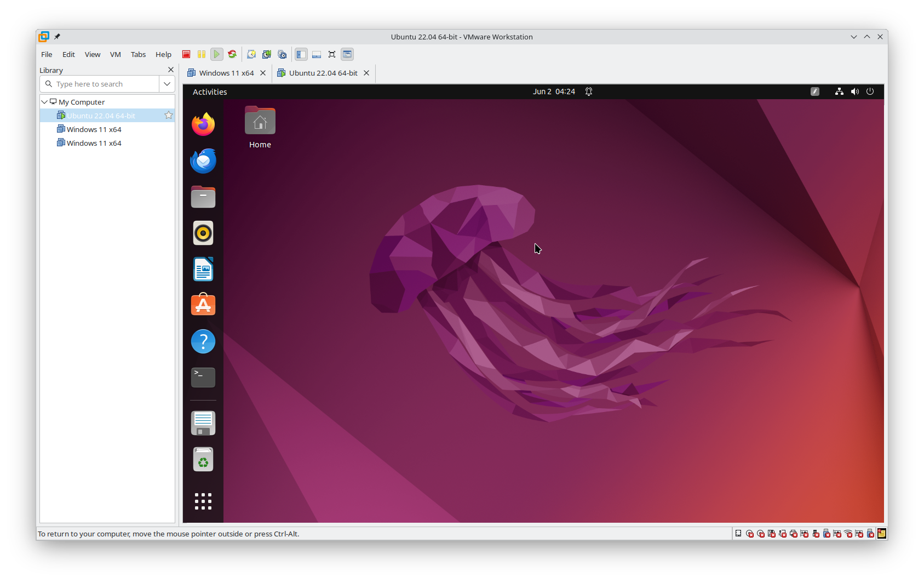Viewport: 924px width, 583px height.
Task: Open Terminal from the dock
Action: point(203,378)
